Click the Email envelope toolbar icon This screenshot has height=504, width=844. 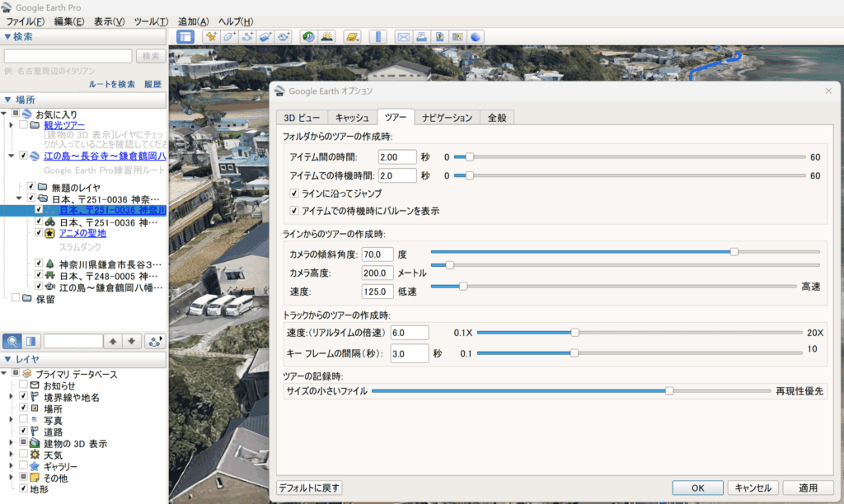tap(403, 36)
